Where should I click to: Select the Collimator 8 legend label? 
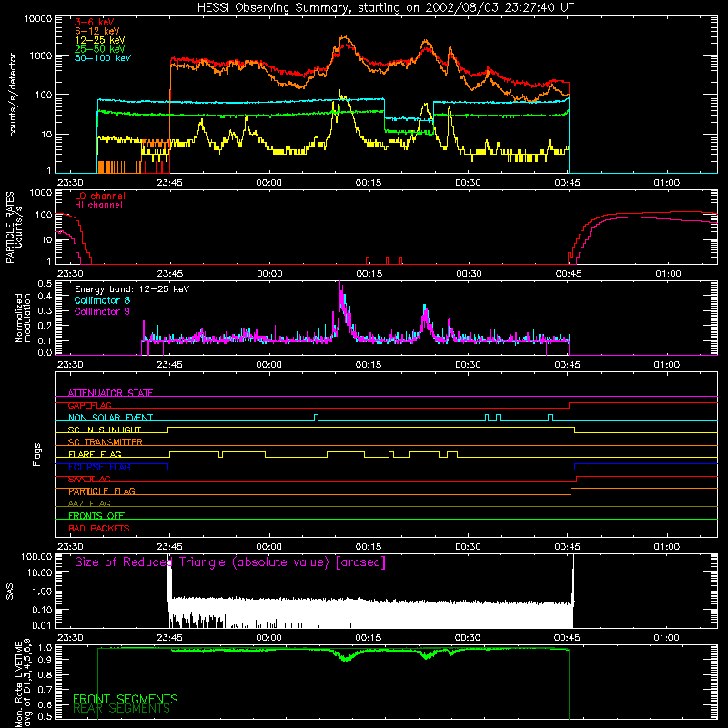tap(102, 300)
